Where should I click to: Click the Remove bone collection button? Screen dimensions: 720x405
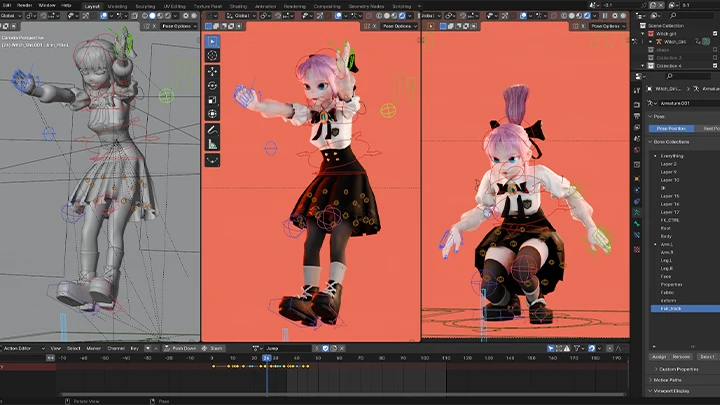pyautogui.click(x=681, y=357)
